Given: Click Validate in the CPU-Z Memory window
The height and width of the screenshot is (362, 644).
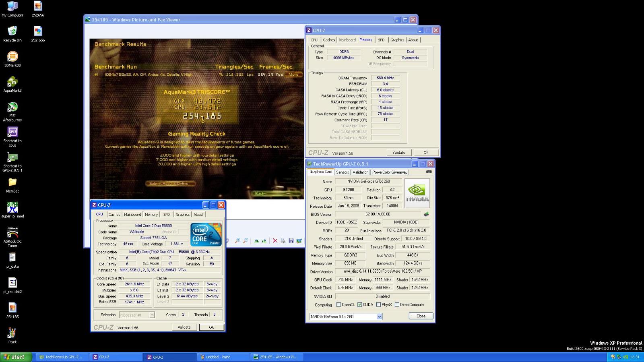Looking at the screenshot, I should (x=399, y=153).
